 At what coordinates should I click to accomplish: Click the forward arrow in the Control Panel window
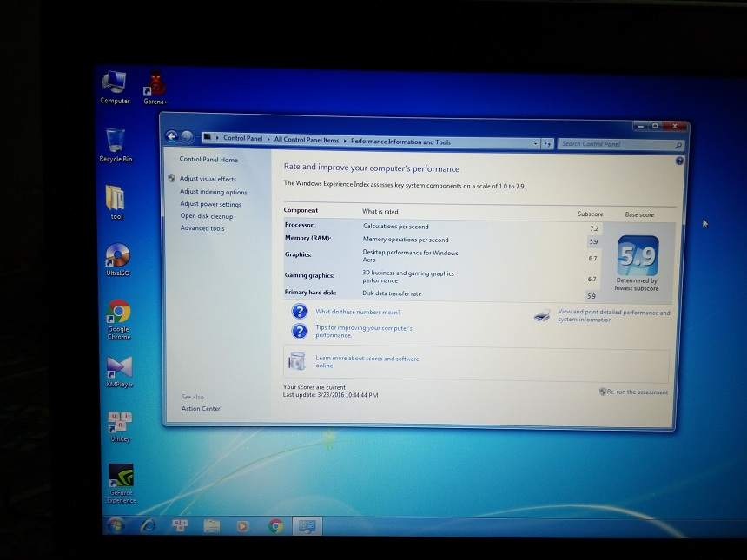[187, 137]
